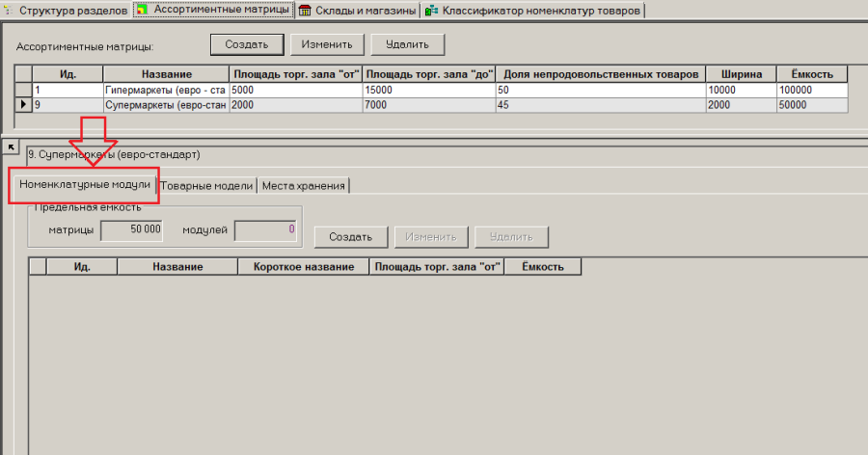This screenshot has height=455, width=868.
Task: Click the Структура разделов tab icon
Action: 9,10
